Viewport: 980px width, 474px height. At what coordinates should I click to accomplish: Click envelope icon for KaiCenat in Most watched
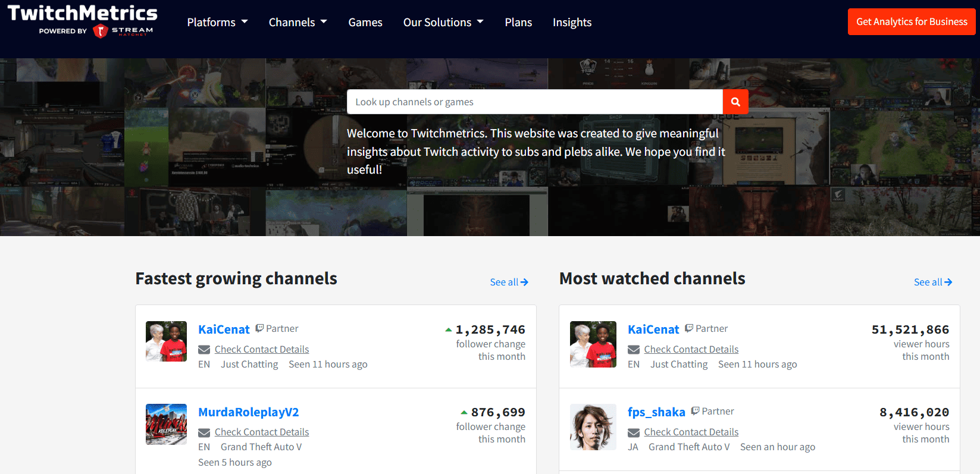tap(634, 350)
